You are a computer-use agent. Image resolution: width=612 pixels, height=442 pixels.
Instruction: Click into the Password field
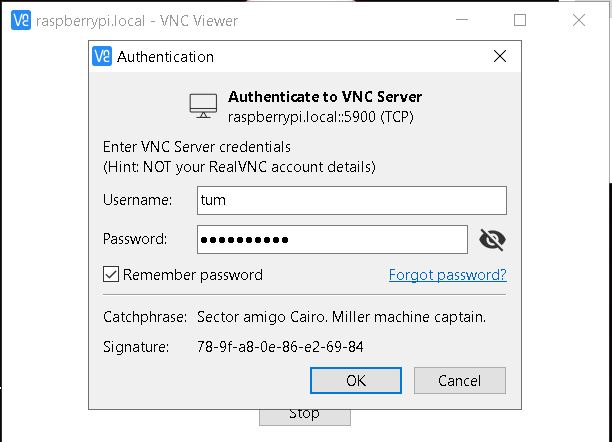pyautogui.click(x=331, y=239)
